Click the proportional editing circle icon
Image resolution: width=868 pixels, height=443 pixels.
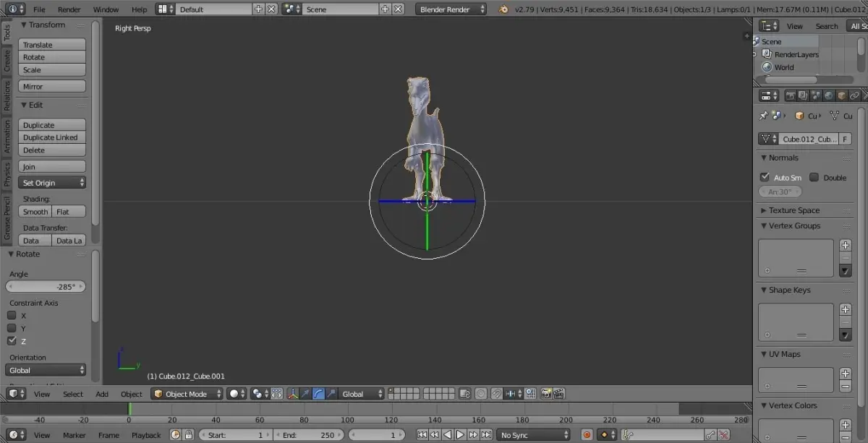coord(482,394)
